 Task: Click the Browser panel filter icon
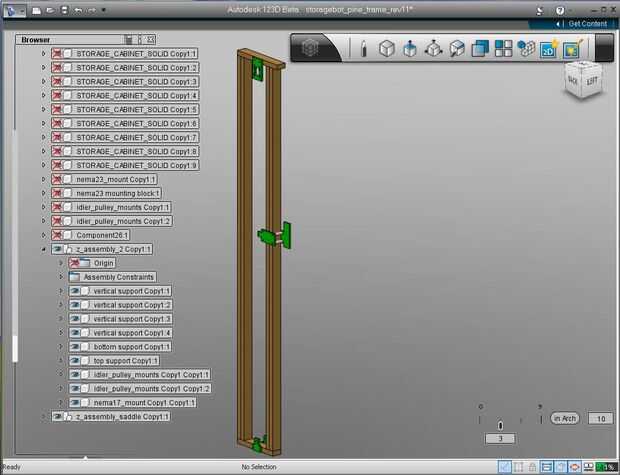[x=128, y=40]
